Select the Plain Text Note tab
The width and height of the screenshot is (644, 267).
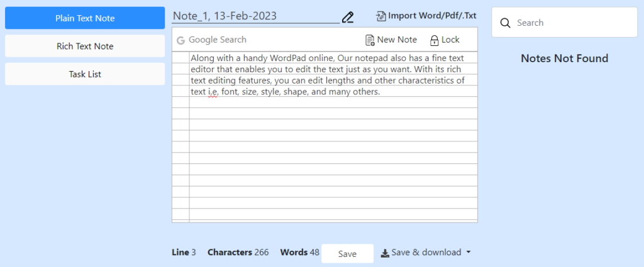click(x=85, y=18)
